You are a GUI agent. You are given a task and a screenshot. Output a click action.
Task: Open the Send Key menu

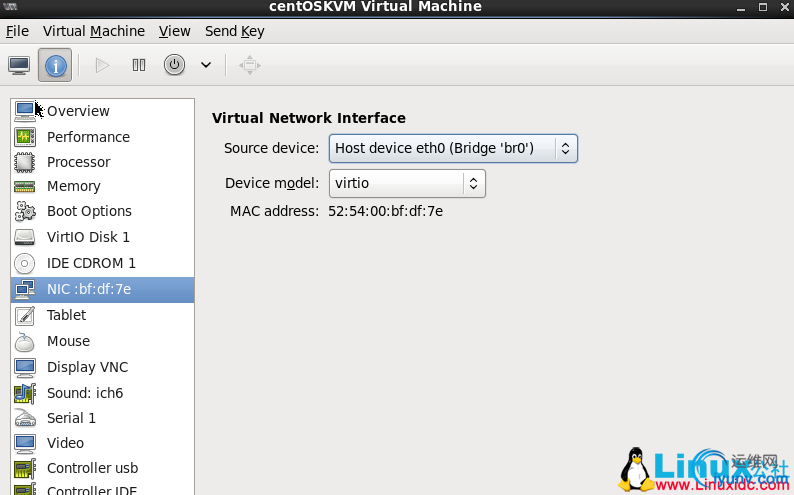point(234,31)
